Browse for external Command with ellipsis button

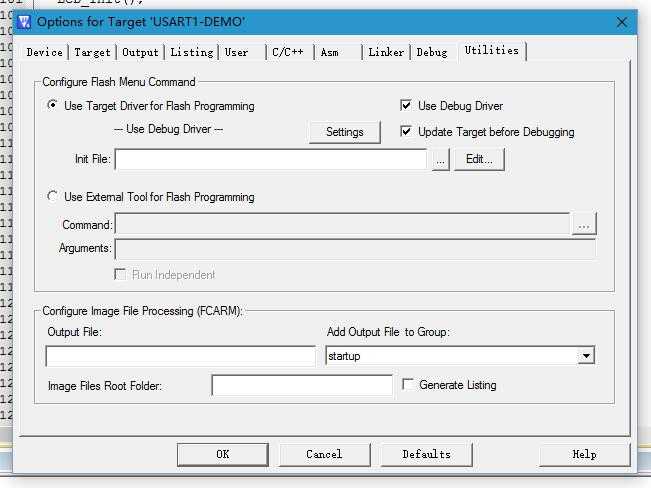tap(584, 225)
